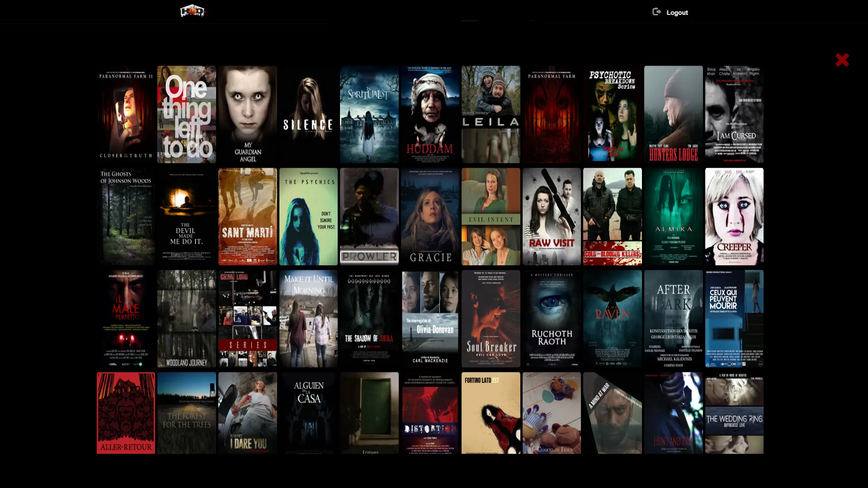
Task: Choose the Crime Lord Series poster
Action: [248, 319]
